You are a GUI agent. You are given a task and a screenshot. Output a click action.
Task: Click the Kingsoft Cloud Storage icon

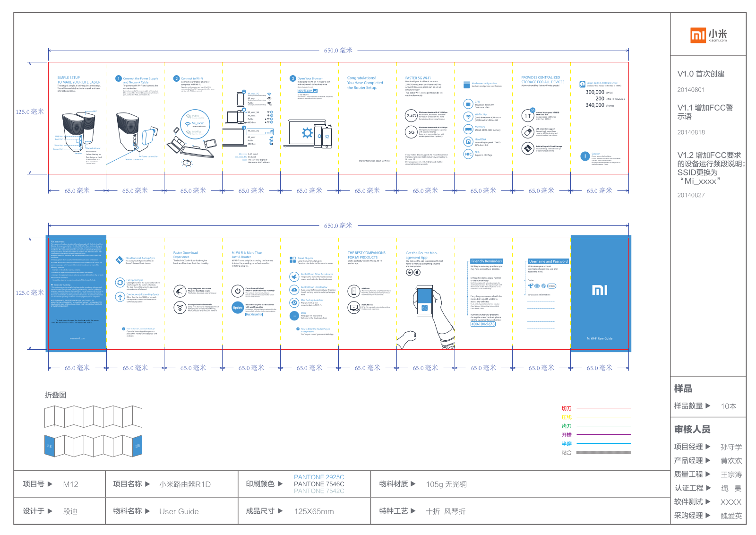[528, 148]
